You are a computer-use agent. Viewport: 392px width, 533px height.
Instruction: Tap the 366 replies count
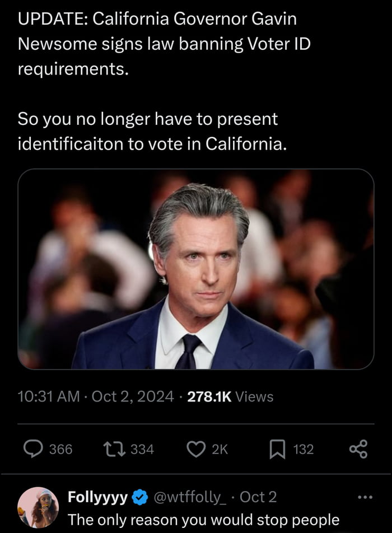(60, 449)
